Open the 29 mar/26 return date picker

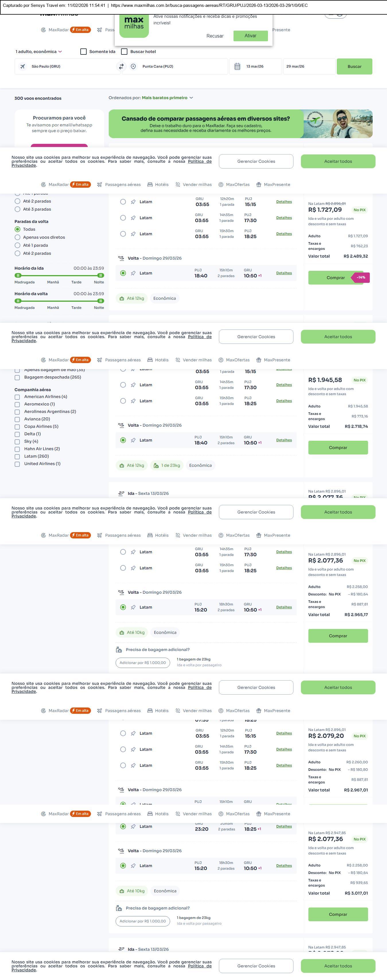pos(308,66)
